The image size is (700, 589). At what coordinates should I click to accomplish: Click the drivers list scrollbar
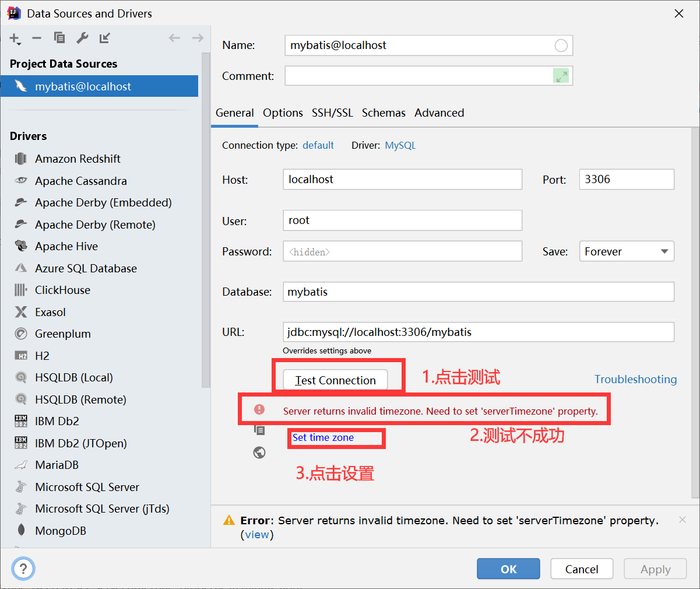[x=206, y=220]
